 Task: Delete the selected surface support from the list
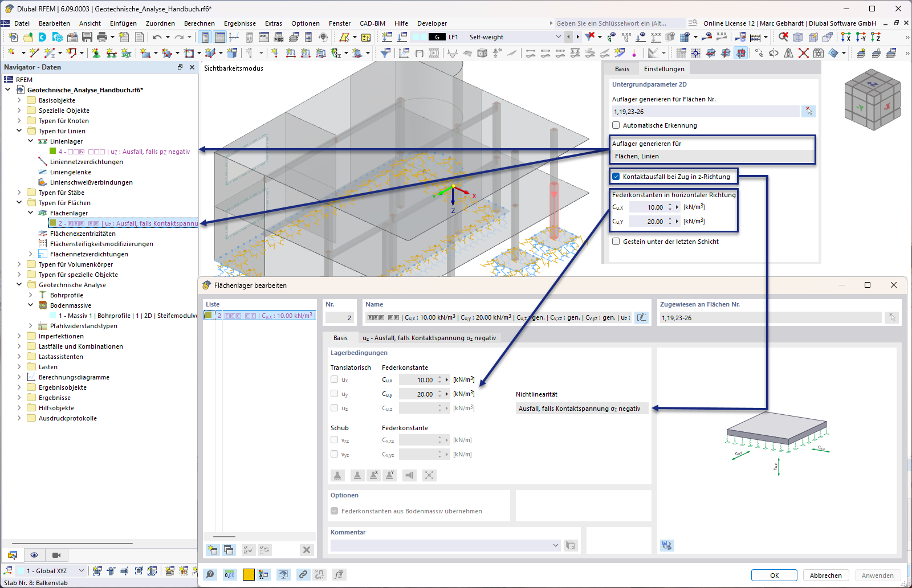click(x=307, y=550)
